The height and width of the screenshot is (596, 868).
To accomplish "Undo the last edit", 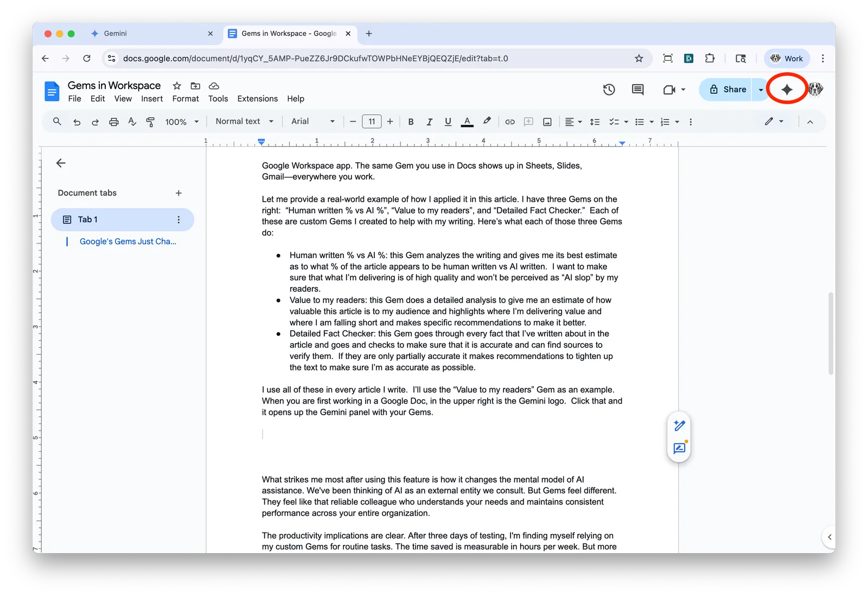I will coord(76,122).
